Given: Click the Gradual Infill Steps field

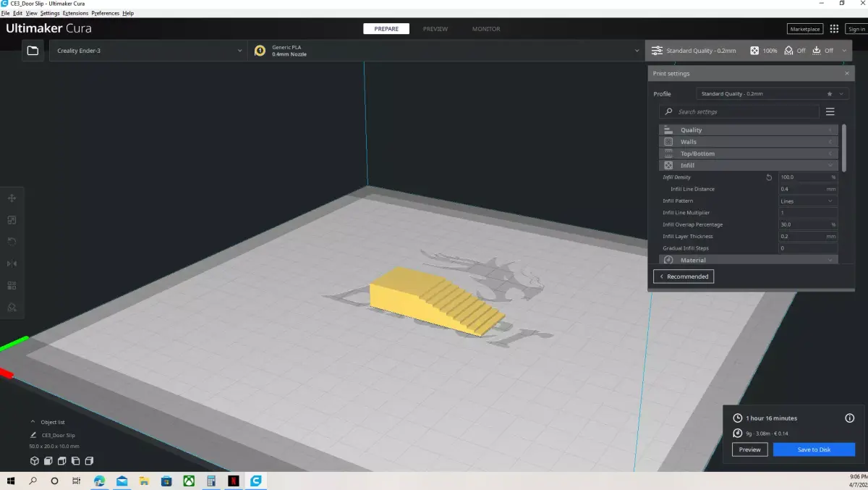Looking at the screenshot, I should (x=808, y=248).
